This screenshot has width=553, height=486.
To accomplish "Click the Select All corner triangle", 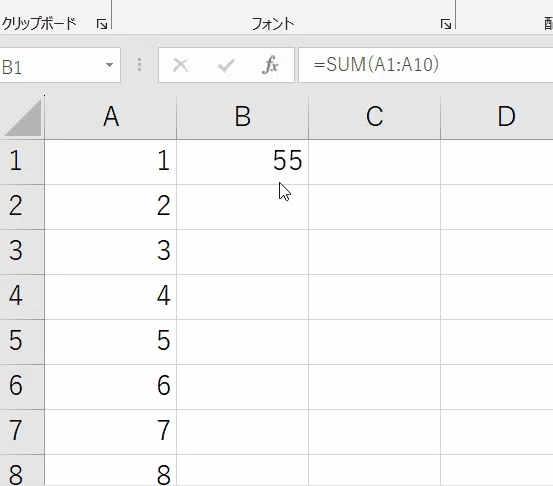I will point(23,117).
